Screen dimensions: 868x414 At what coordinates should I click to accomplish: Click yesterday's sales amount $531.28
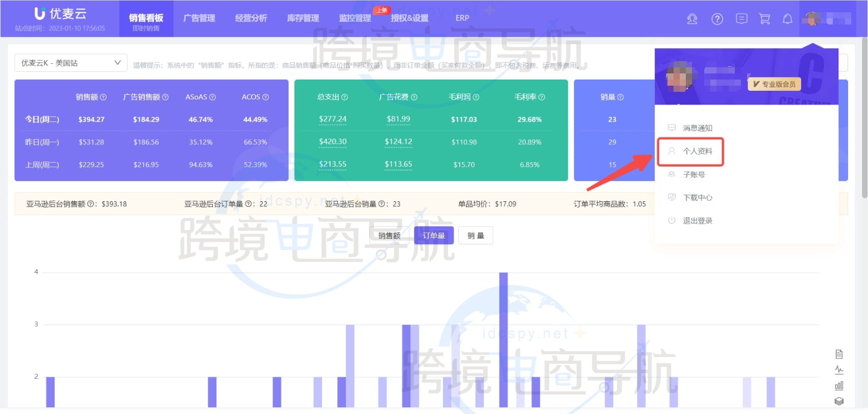(91, 142)
